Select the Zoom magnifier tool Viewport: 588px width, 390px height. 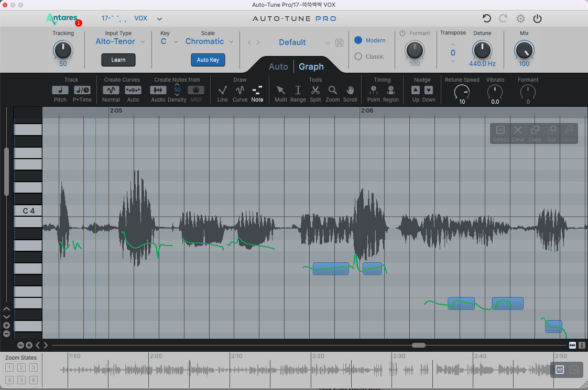click(x=333, y=90)
